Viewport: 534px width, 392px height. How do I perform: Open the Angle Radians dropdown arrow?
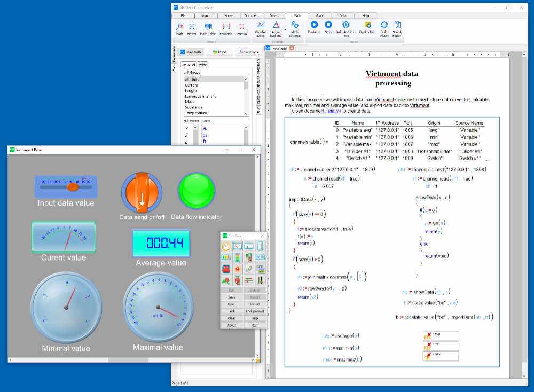285,29
